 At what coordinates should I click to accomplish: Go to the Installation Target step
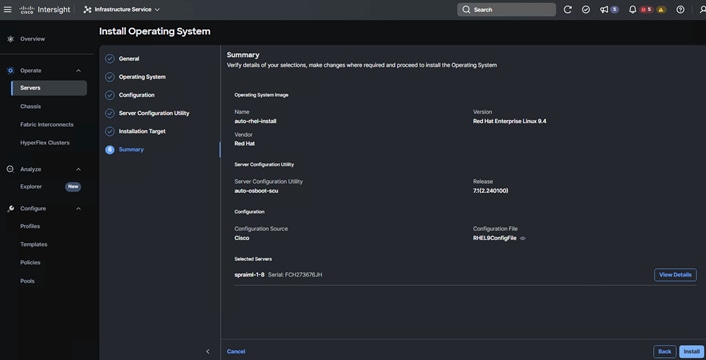click(x=142, y=131)
